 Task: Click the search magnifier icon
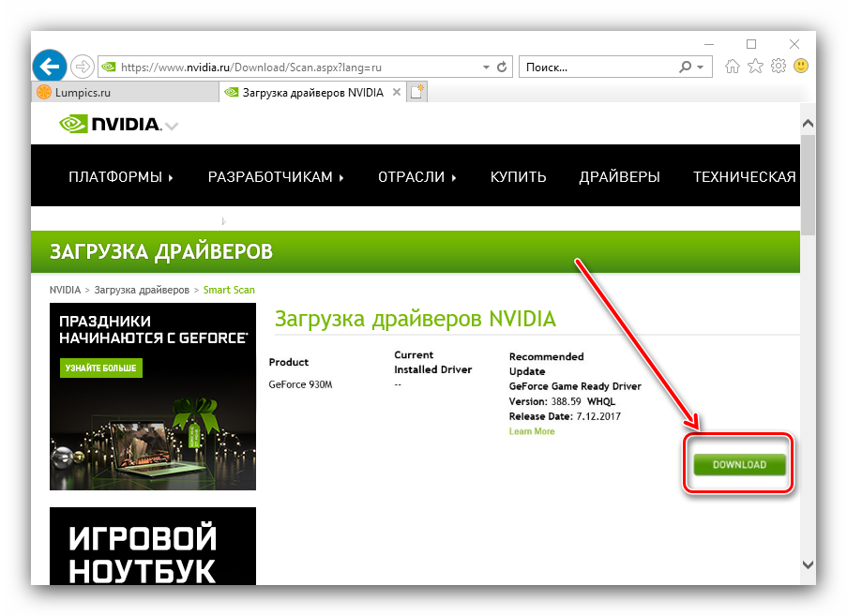coord(686,68)
